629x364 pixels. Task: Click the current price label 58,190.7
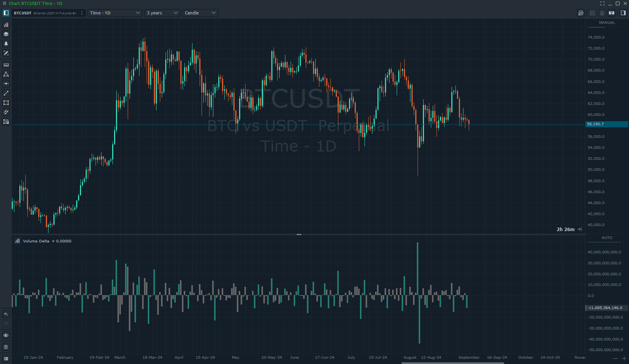coord(607,124)
